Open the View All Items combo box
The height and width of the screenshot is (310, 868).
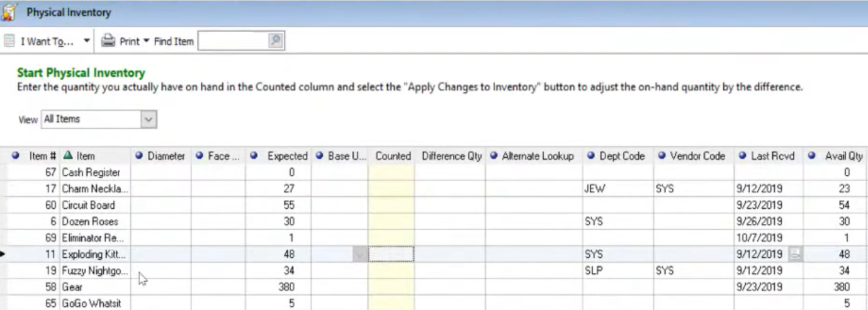pyautogui.click(x=99, y=119)
